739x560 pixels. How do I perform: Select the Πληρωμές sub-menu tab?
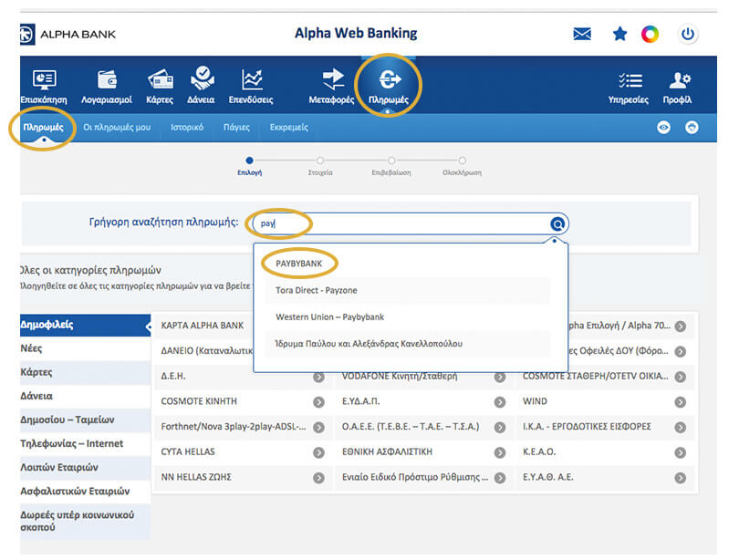pyautogui.click(x=43, y=127)
